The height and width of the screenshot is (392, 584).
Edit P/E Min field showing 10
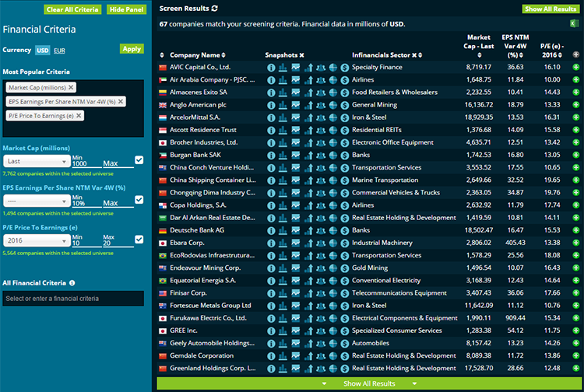(86, 243)
